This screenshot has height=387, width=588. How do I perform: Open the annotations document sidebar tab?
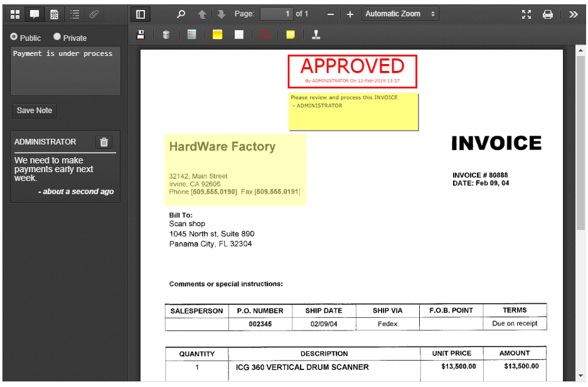(x=55, y=14)
